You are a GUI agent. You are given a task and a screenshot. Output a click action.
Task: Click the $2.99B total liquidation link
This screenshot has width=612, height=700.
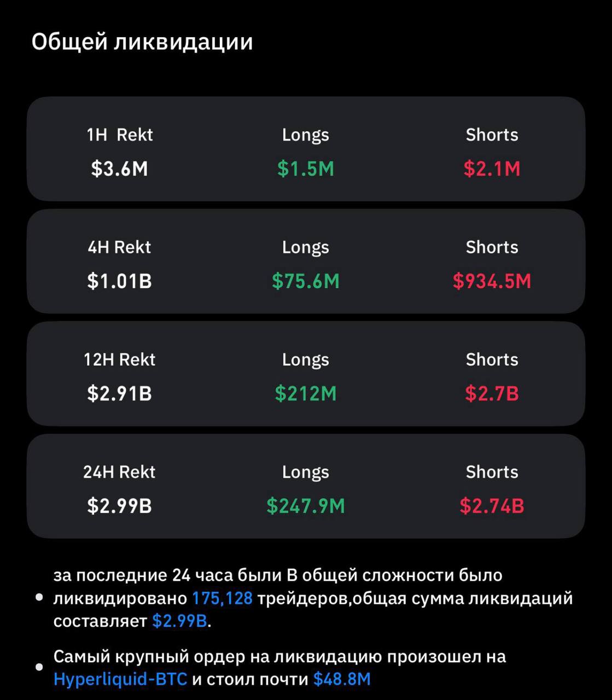pyautogui.click(x=180, y=621)
